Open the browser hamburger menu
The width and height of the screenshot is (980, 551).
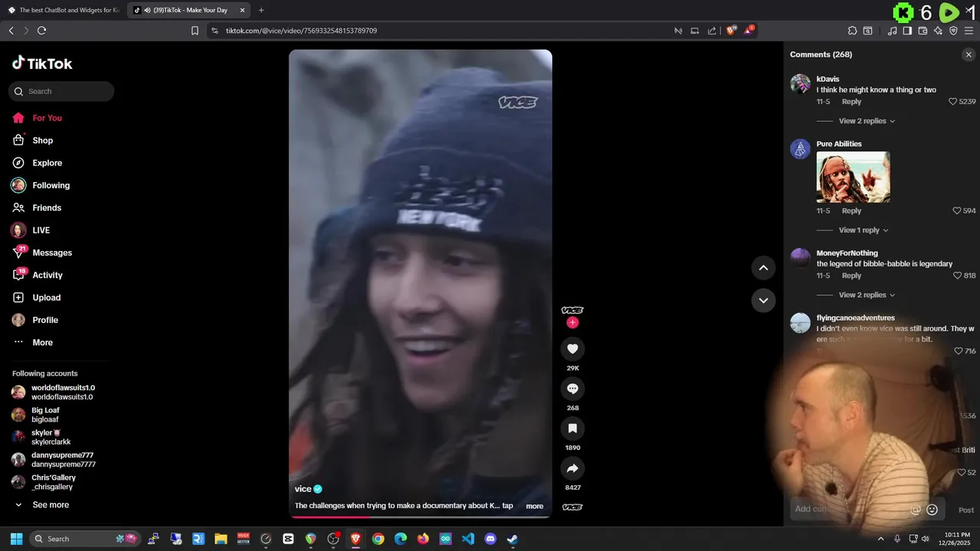coord(969,31)
